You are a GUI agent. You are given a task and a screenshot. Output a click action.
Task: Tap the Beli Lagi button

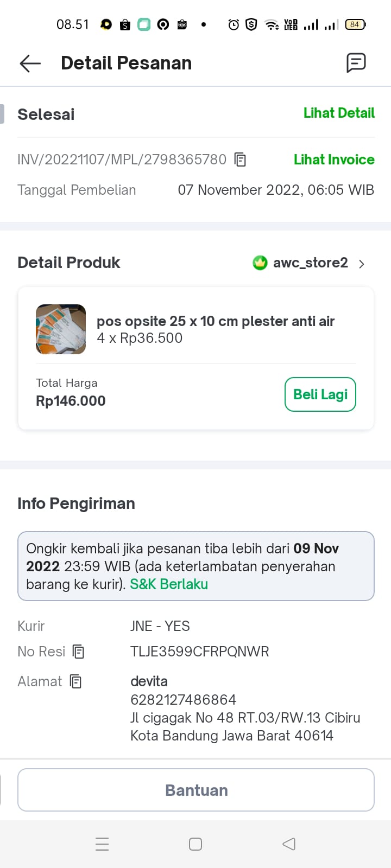click(x=320, y=394)
